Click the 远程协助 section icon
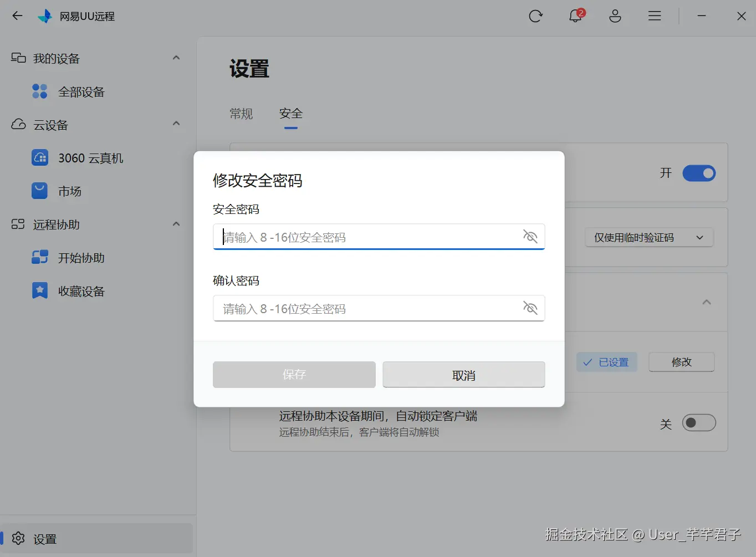The image size is (756, 557). 18,224
